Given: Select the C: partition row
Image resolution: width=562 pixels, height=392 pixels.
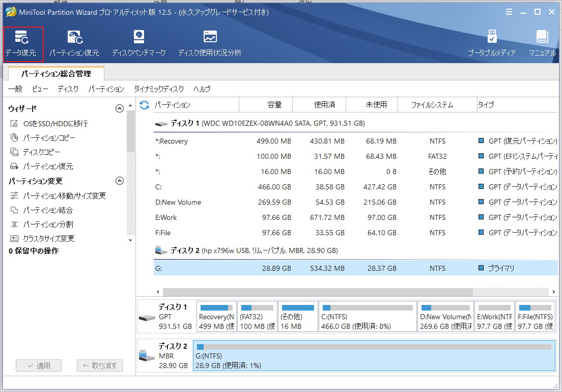Looking at the screenshot, I should click(x=355, y=187).
